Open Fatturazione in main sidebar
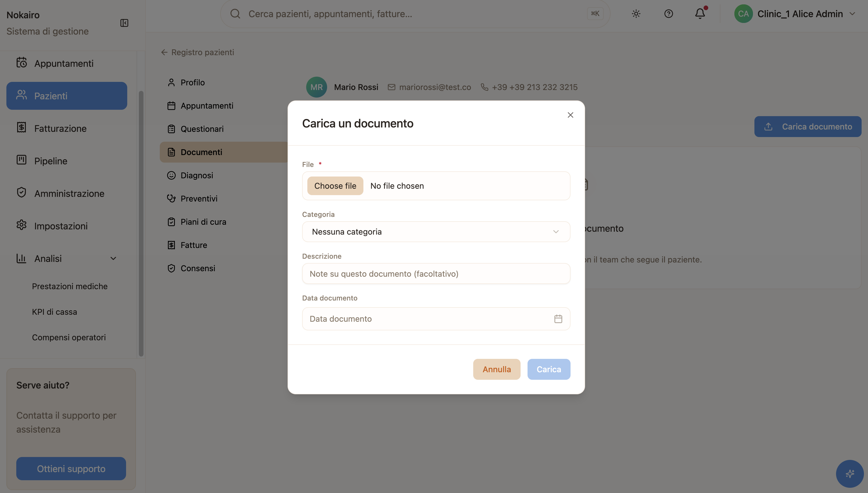Viewport: 868px width, 493px height. pos(67,128)
